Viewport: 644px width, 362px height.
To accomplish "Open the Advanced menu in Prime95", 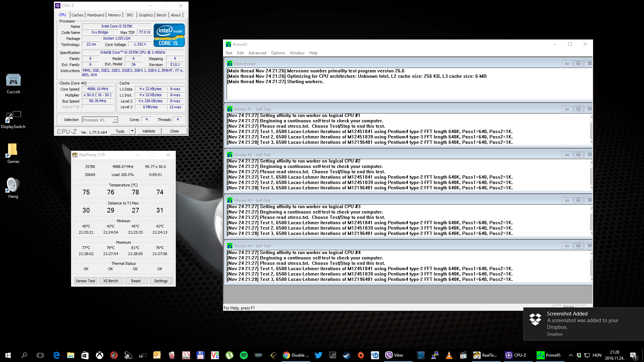I will tap(257, 53).
